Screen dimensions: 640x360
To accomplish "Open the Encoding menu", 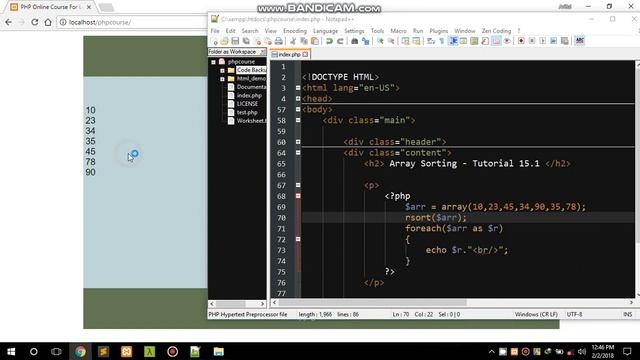I will pyautogui.click(x=295, y=31).
